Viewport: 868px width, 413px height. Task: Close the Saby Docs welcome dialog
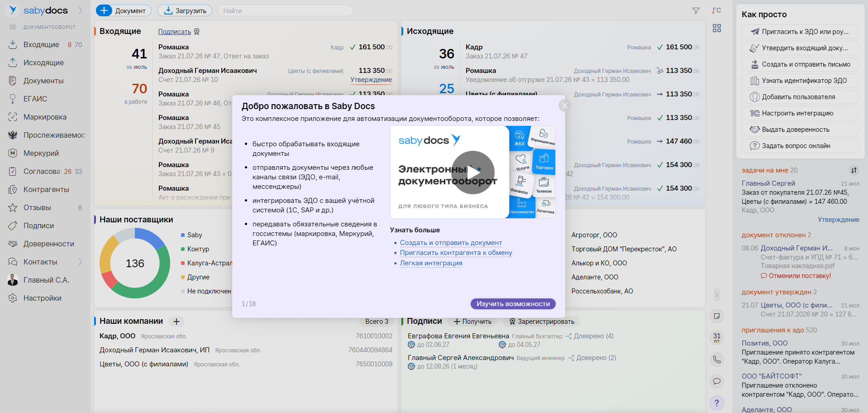click(564, 106)
